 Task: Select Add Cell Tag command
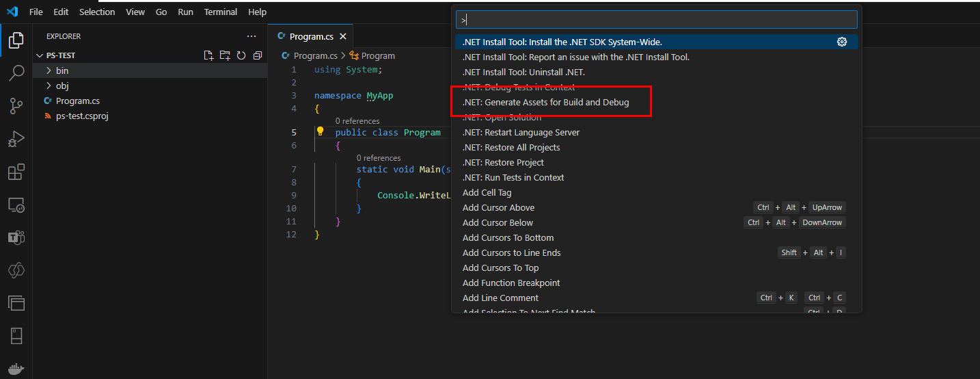656,192
